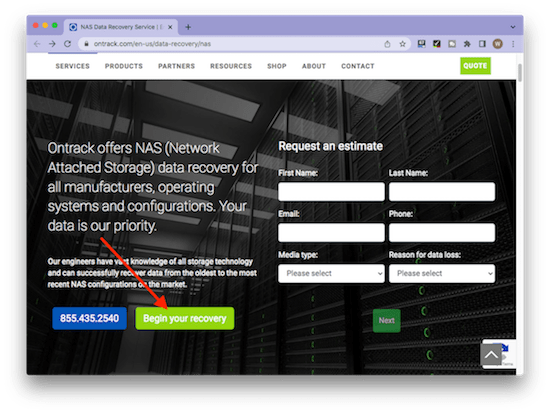This screenshot has height=413, width=550.
Task: Open the extensions puzzle piece icon
Action: (467, 44)
